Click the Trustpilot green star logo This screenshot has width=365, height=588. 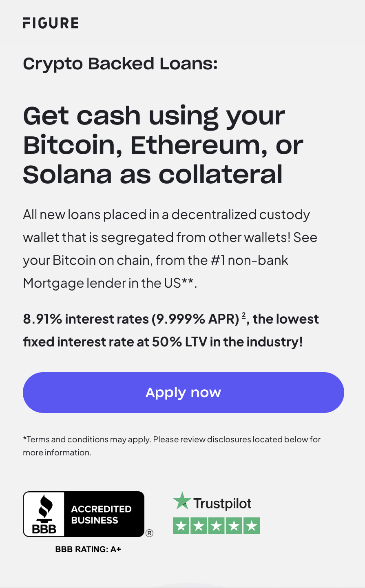point(182,501)
